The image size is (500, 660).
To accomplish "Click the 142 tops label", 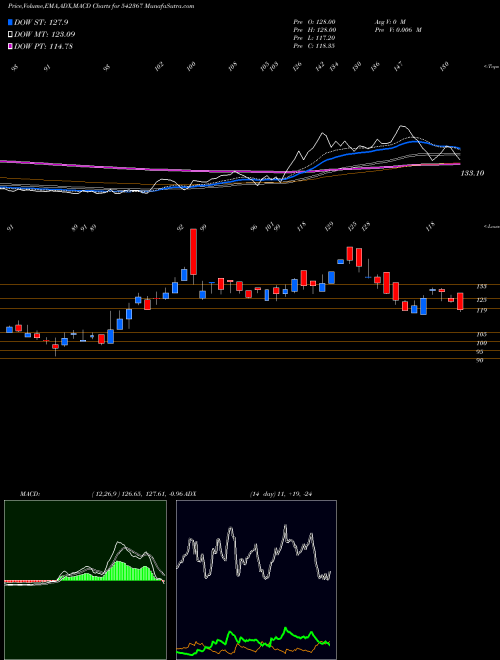I will pos(321,67).
